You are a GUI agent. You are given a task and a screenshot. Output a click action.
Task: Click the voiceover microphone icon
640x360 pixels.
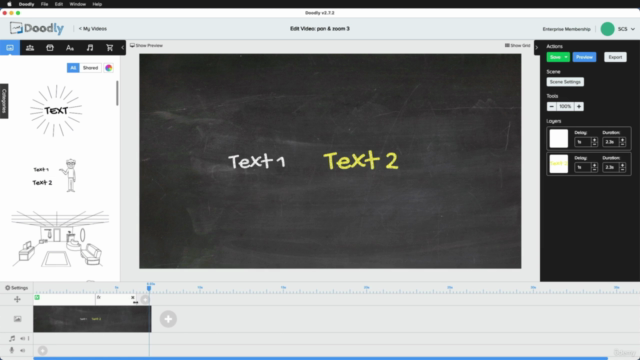click(12, 350)
